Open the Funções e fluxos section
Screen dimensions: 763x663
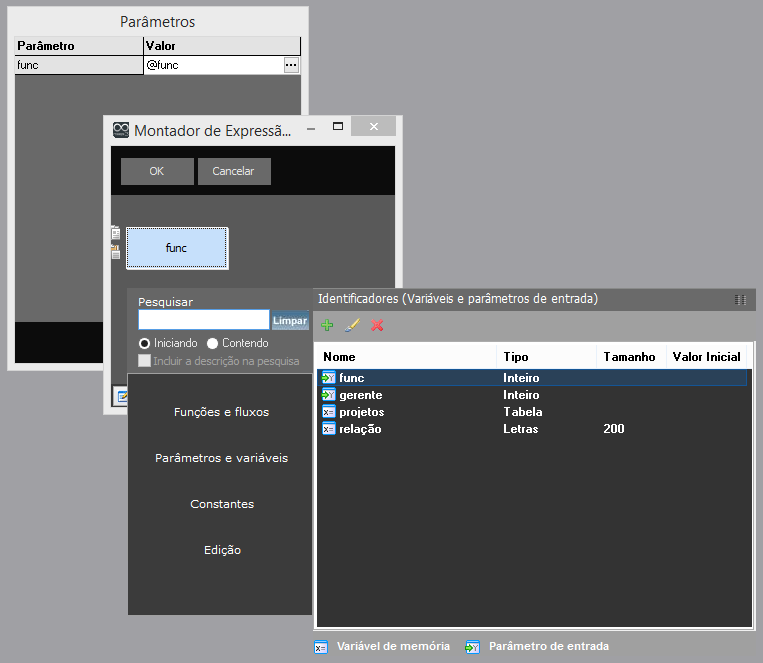221,412
